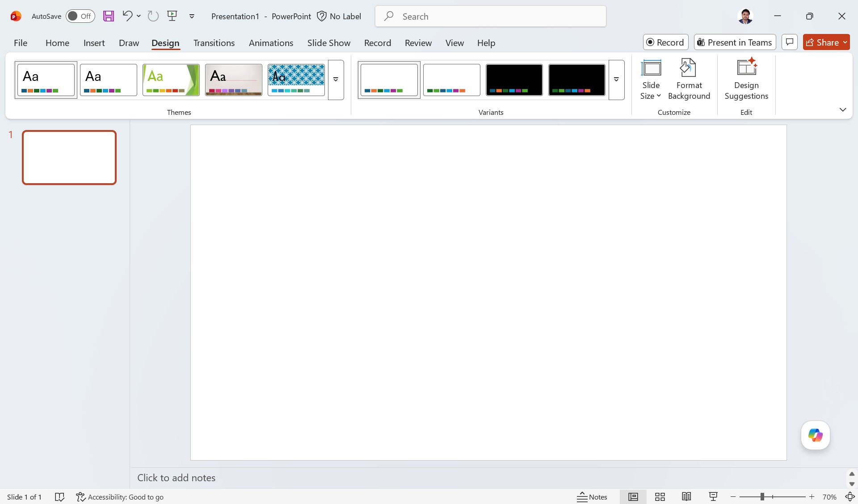Click the zoom slider handle
Viewport: 858px width, 504px height.
(x=762, y=497)
